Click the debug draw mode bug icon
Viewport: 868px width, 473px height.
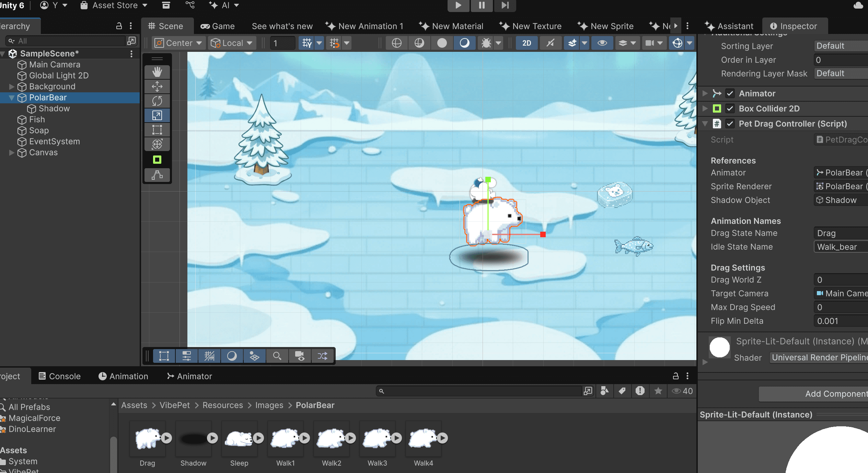pyautogui.click(x=486, y=43)
